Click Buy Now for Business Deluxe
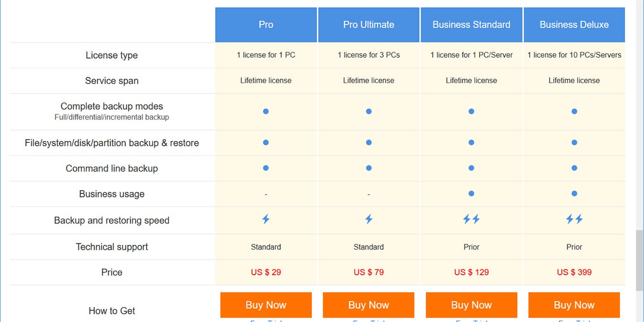 pos(574,305)
